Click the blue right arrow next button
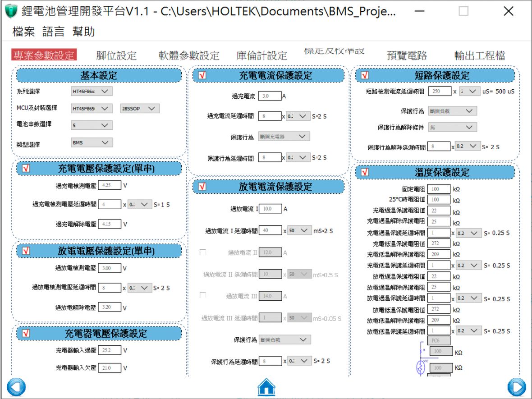 [517, 387]
